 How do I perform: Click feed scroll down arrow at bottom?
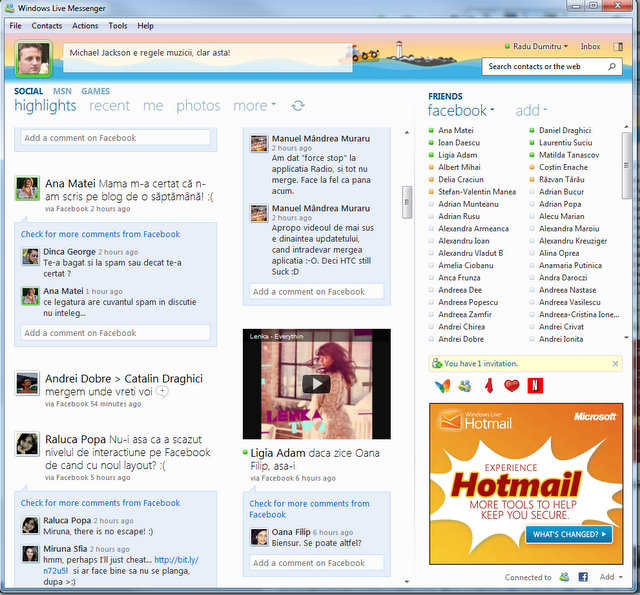[x=407, y=582]
